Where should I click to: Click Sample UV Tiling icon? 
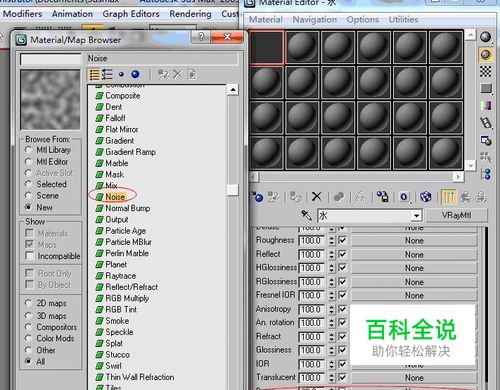pos(486,89)
